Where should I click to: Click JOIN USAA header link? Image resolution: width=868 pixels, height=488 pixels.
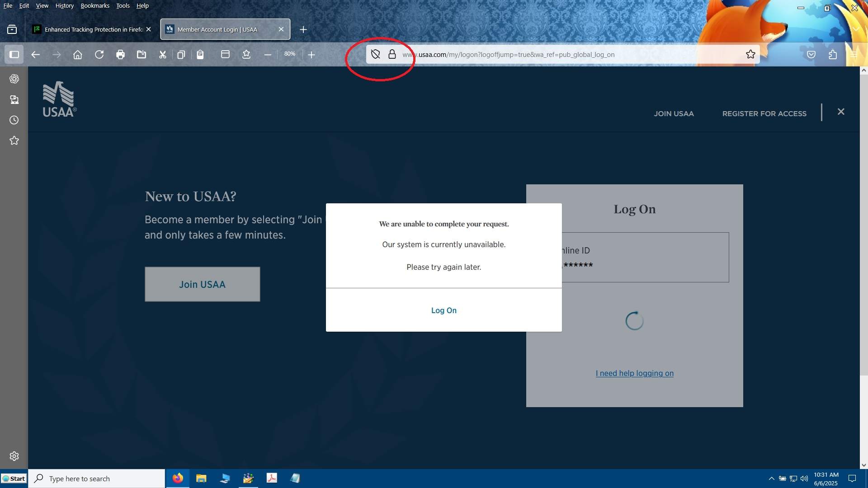674,114
